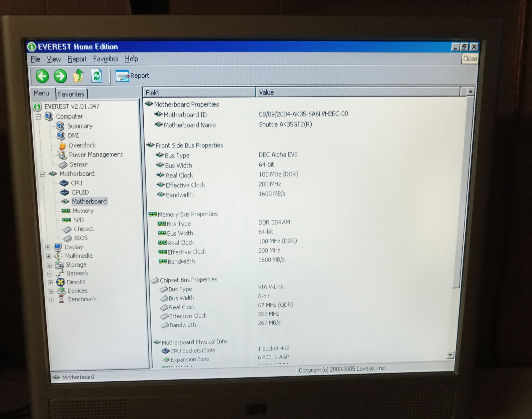
Task: Click the green Back arrow button
Action: click(42, 76)
